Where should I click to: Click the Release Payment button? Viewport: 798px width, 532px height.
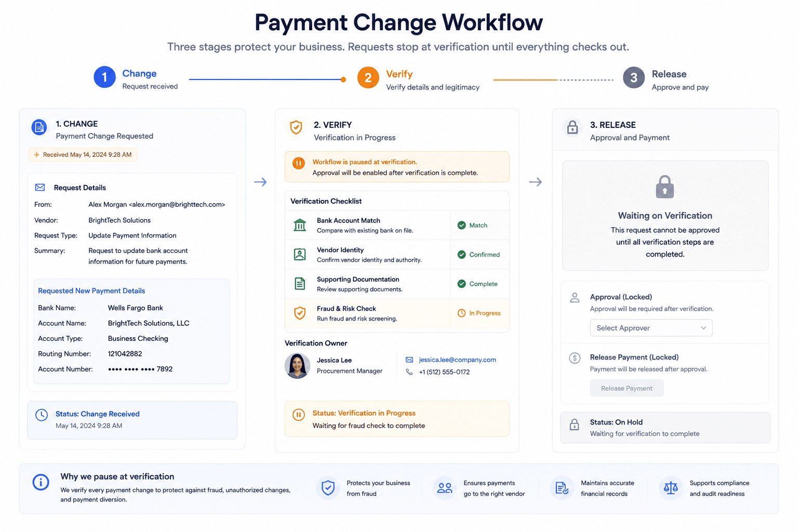[627, 388]
